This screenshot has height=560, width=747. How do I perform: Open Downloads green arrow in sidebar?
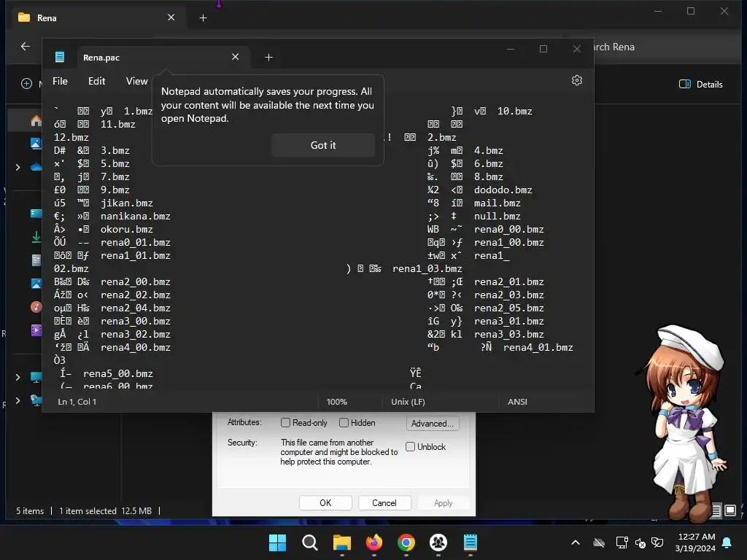coord(36,237)
